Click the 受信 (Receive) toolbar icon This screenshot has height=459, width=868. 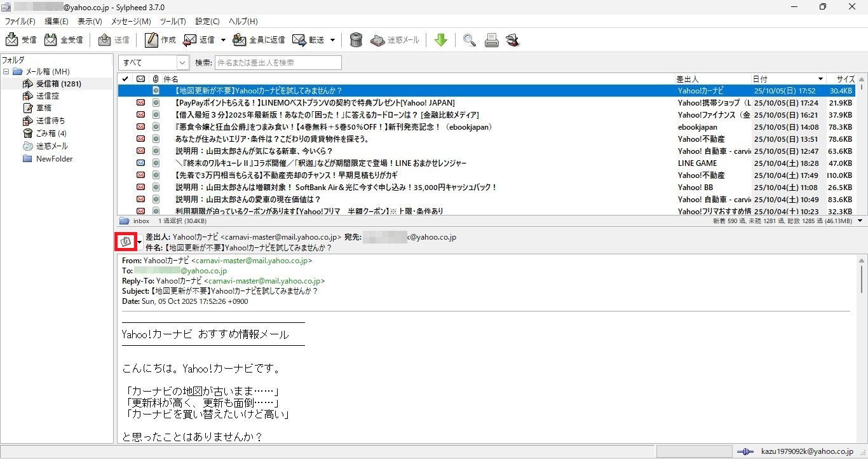click(x=12, y=40)
